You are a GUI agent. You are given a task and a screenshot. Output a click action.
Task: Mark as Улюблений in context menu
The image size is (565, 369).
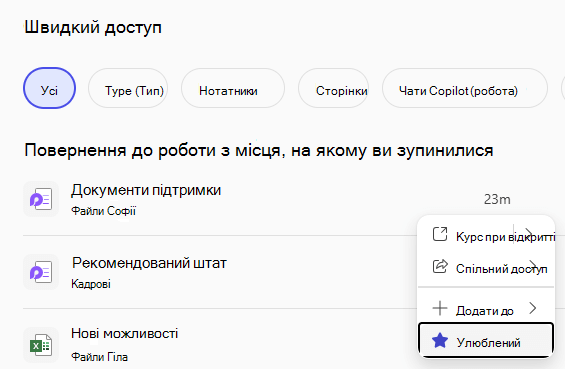tap(486, 341)
